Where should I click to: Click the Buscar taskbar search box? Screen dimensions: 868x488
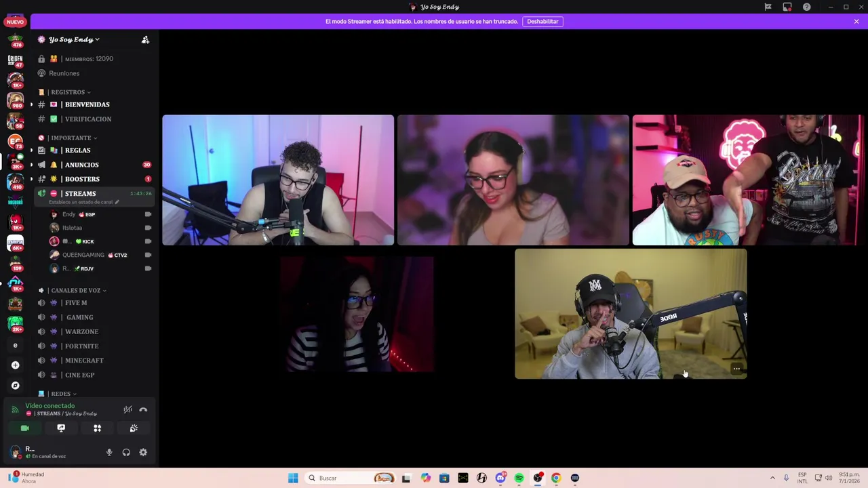[350, 479]
